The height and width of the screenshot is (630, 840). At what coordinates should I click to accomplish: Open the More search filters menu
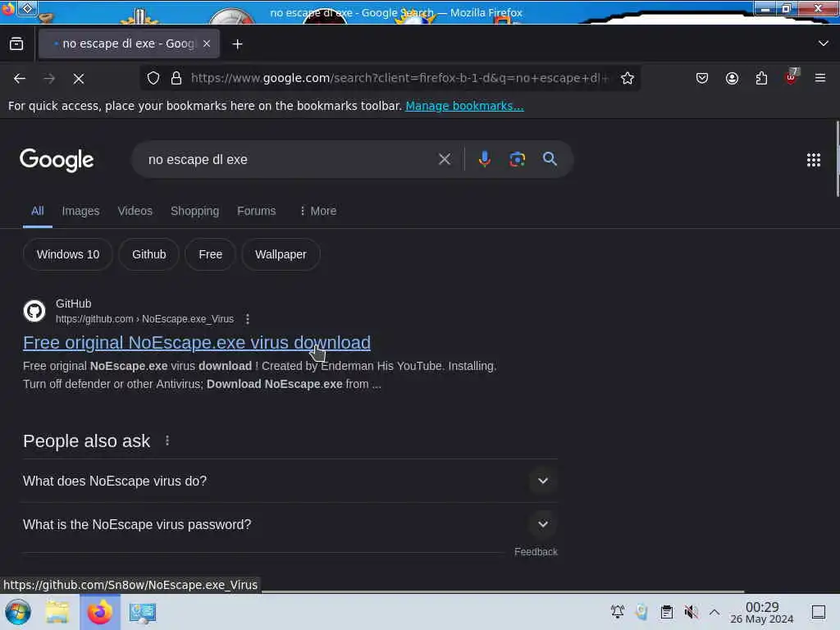(x=318, y=211)
